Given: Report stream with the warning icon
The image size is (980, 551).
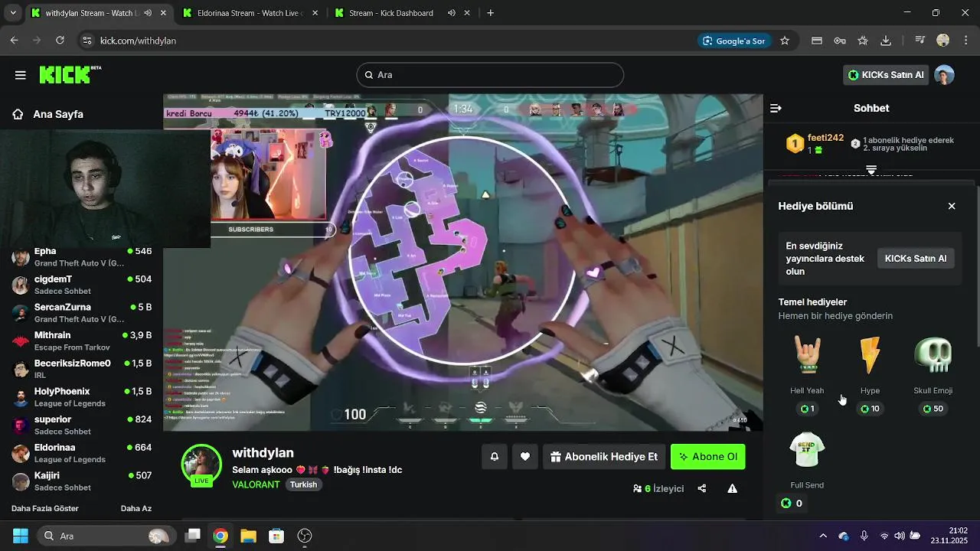Looking at the screenshot, I should point(732,488).
